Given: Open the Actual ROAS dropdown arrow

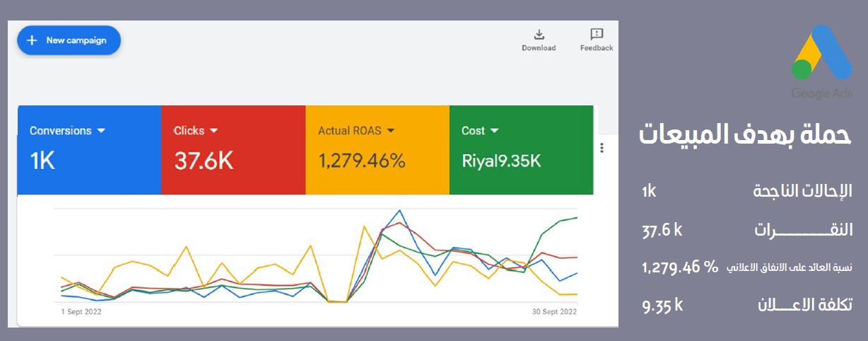Looking at the screenshot, I should (x=389, y=131).
